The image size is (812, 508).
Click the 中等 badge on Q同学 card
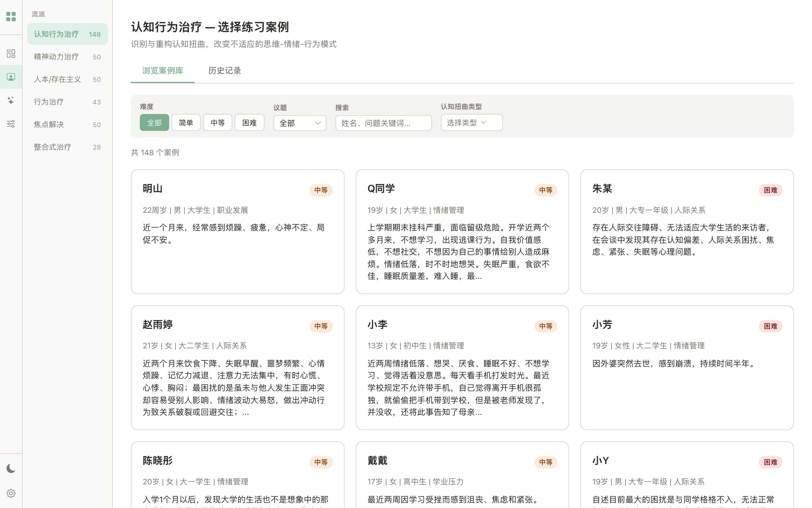[546, 190]
